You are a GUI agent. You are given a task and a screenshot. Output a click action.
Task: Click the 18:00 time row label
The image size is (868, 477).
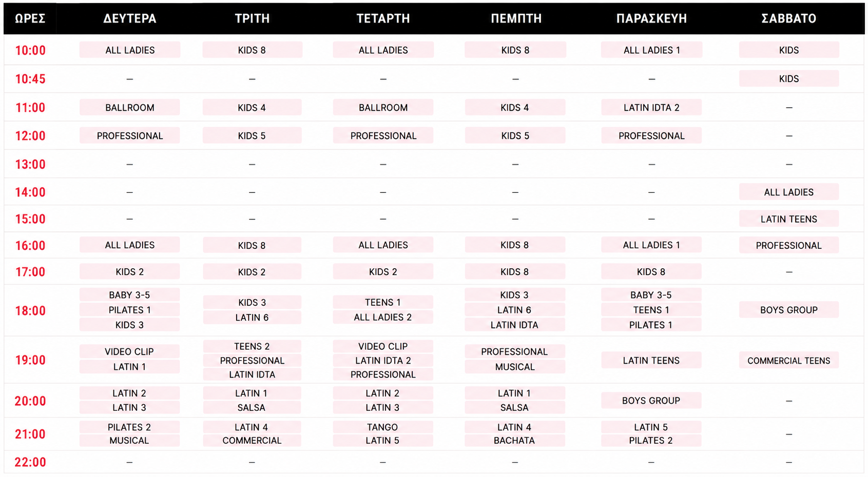click(30, 311)
